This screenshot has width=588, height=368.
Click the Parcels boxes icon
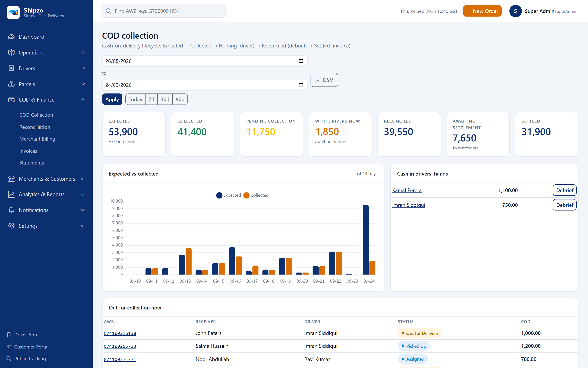tap(11, 84)
